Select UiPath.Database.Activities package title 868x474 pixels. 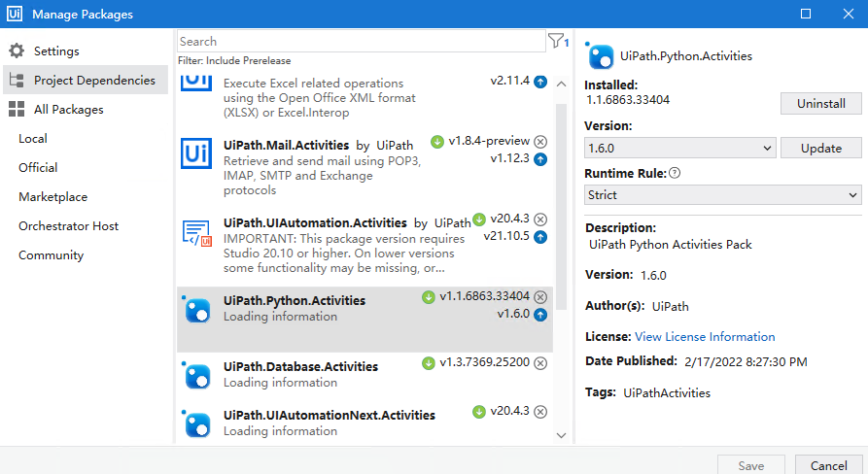300,366
